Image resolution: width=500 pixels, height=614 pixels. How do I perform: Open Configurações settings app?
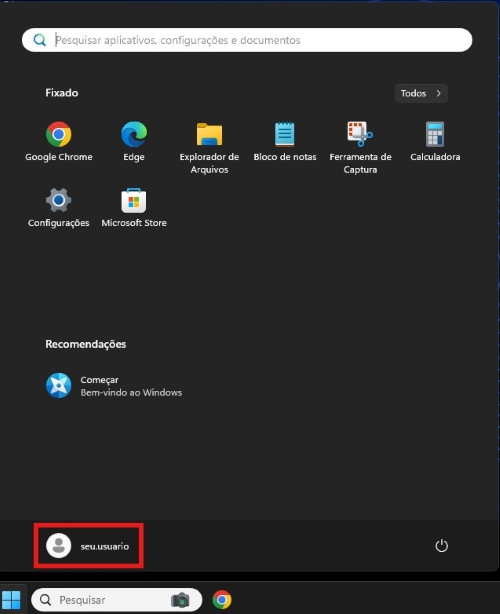[59, 208]
